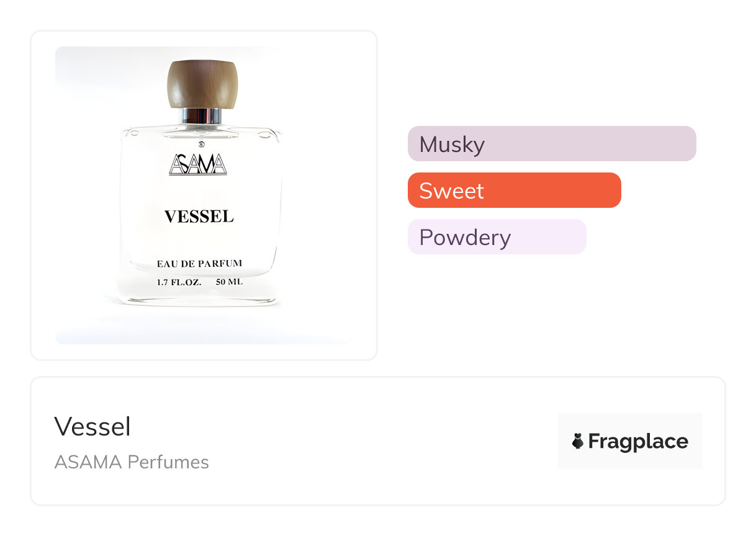Select the Musky accord bar
This screenshot has width=756, height=536.
(551, 144)
